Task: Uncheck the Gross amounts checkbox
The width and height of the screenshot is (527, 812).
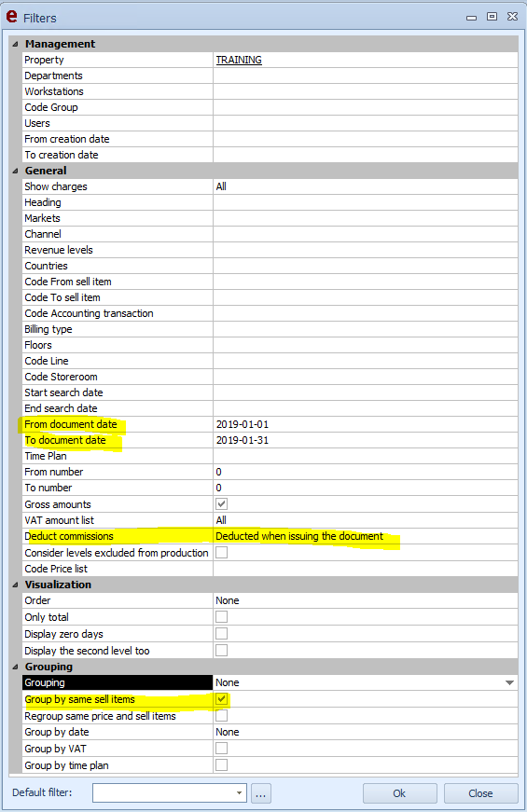Action: click(221, 503)
